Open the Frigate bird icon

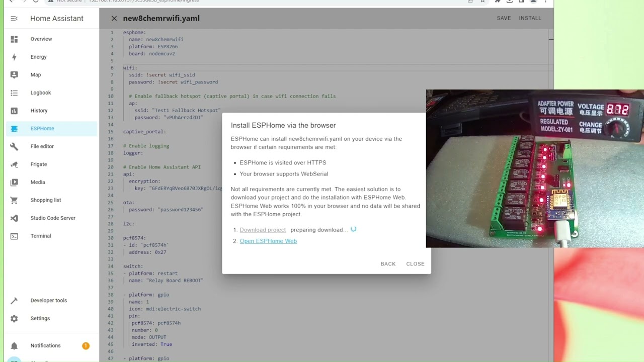coord(14,164)
